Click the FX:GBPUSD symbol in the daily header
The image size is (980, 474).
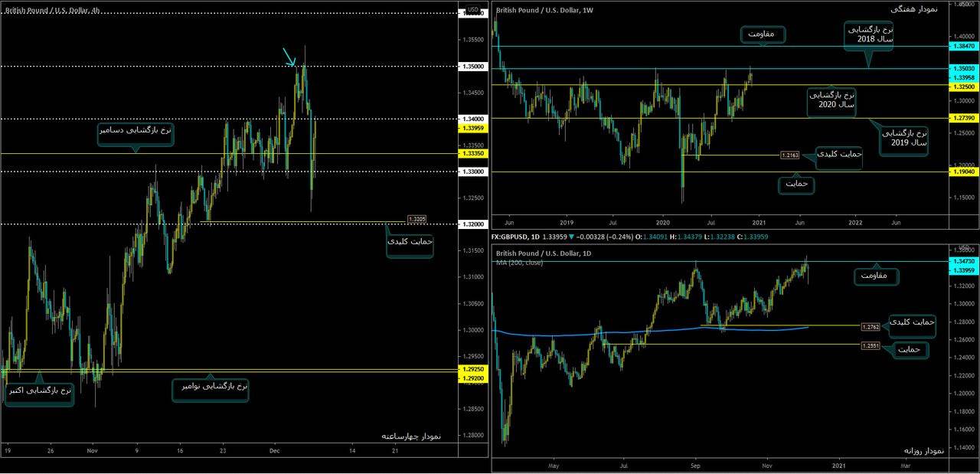click(515, 237)
